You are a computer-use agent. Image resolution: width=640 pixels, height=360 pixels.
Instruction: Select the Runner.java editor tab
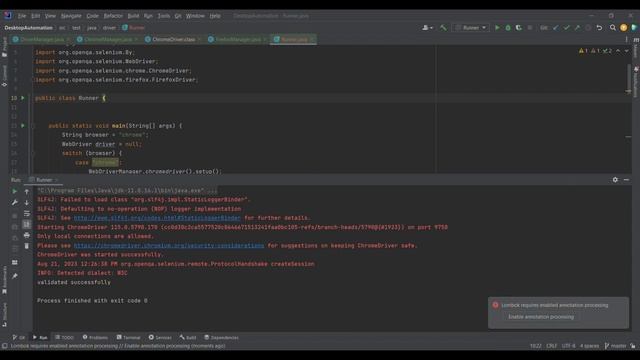point(294,39)
